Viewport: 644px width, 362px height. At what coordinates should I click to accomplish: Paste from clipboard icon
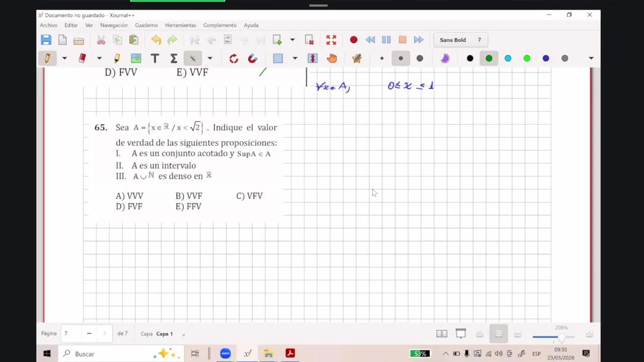(x=134, y=40)
